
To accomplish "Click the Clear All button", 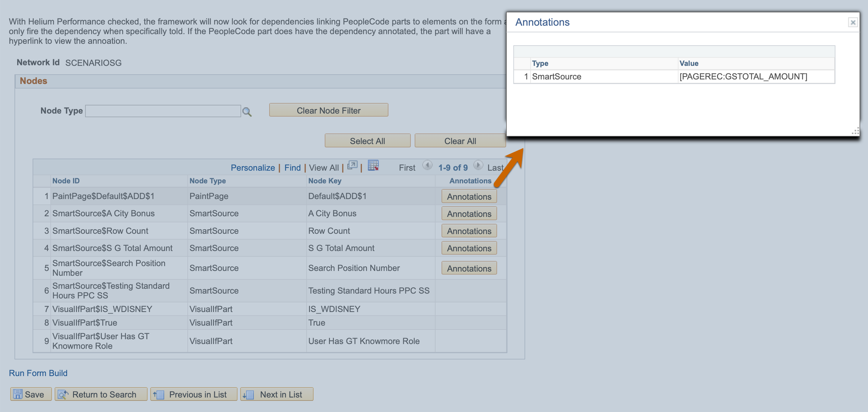I will [460, 141].
